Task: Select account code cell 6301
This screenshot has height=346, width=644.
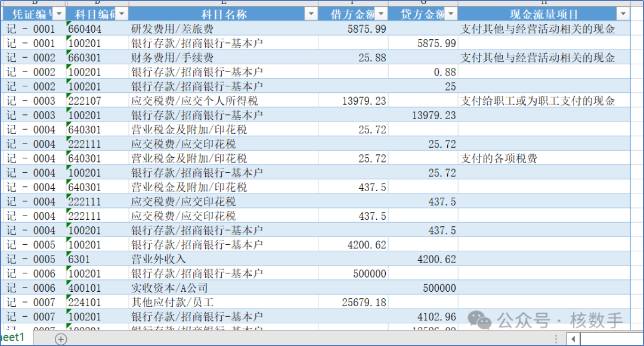Action: pos(98,258)
